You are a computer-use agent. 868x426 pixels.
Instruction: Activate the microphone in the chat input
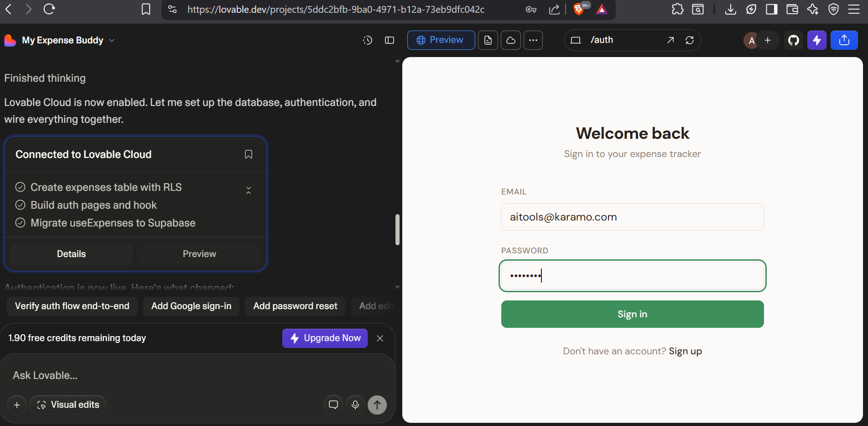[x=355, y=405]
